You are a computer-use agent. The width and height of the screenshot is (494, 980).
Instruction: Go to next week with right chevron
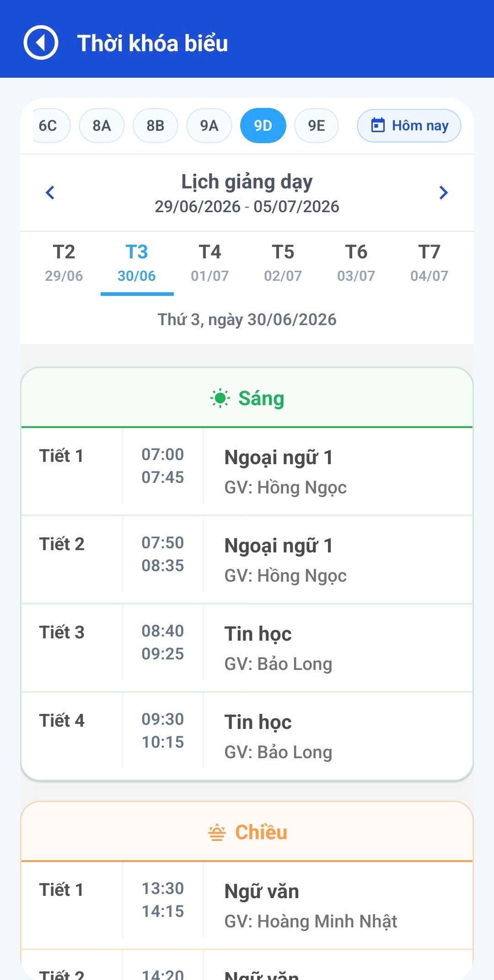click(x=443, y=193)
